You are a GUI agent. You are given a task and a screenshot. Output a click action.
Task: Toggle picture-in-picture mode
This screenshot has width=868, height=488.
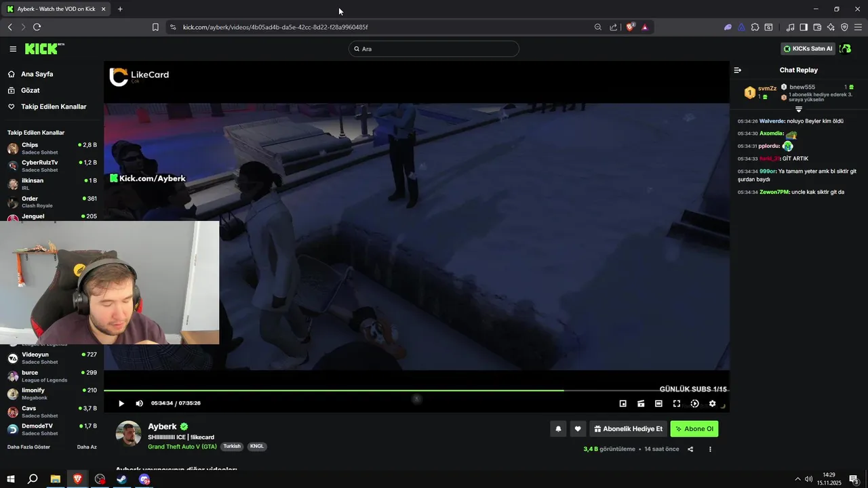pyautogui.click(x=623, y=403)
